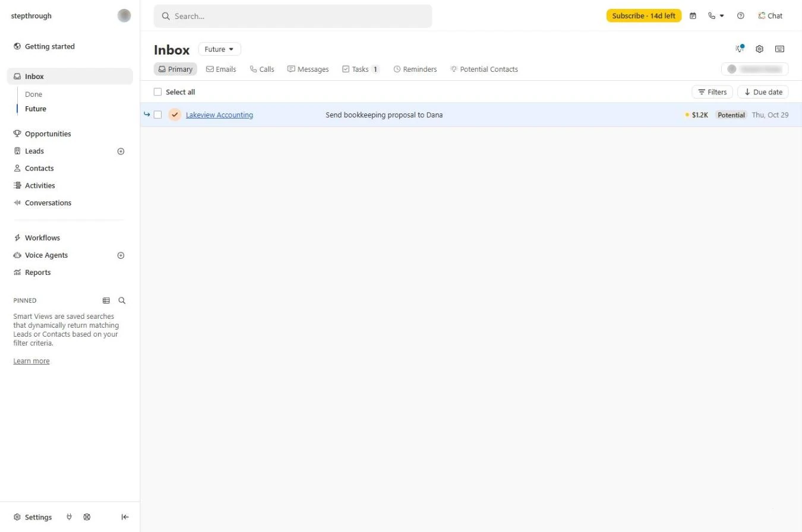
Task: Follow the Learn more link
Action: tap(31, 361)
